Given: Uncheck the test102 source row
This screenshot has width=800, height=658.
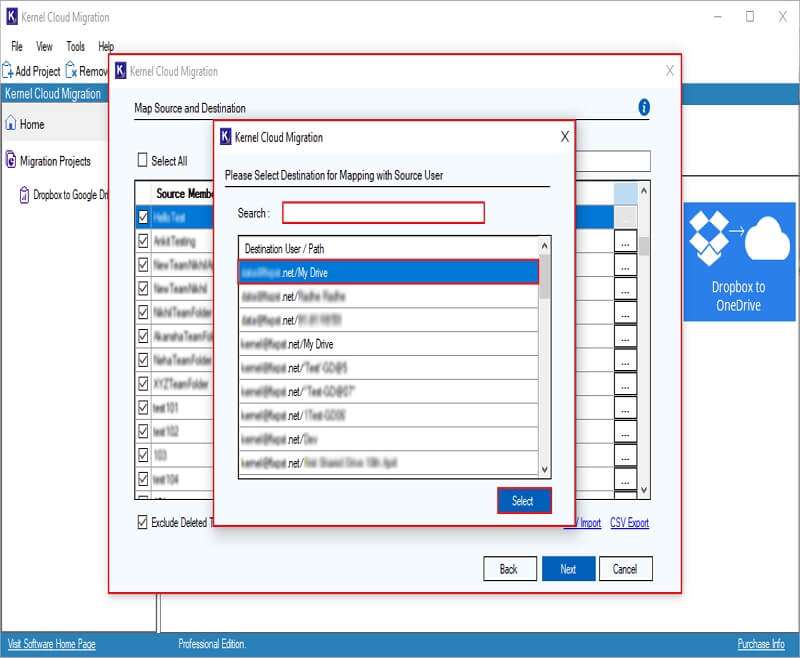Looking at the screenshot, I should (143, 432).
